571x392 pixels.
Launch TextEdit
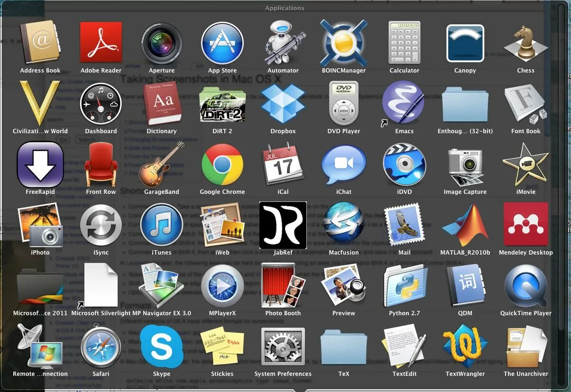coord(405,346)
